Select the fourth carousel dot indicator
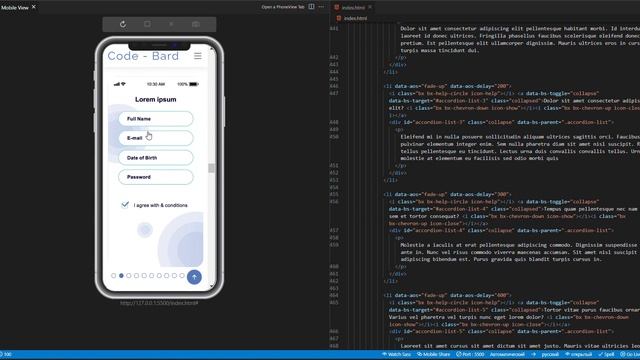The image size is (640, 360). click(x=136, y=276)
